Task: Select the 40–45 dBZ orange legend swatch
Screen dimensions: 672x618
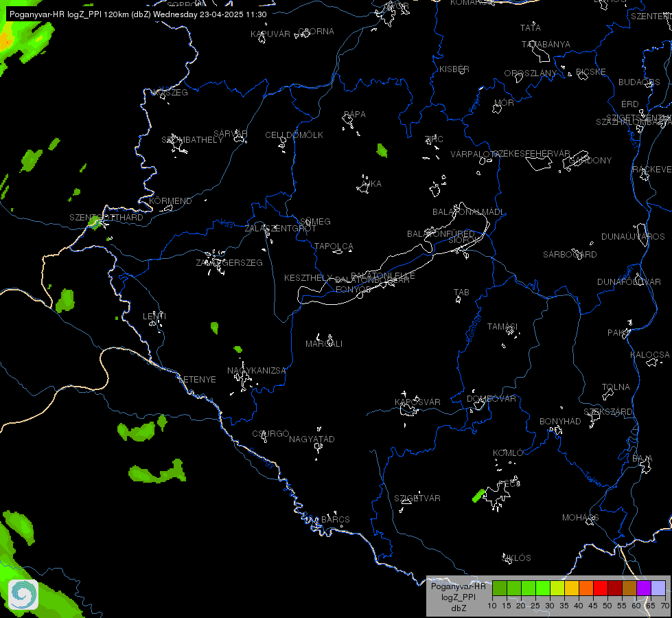Action: pyautogui.click(x=586, y=588)
